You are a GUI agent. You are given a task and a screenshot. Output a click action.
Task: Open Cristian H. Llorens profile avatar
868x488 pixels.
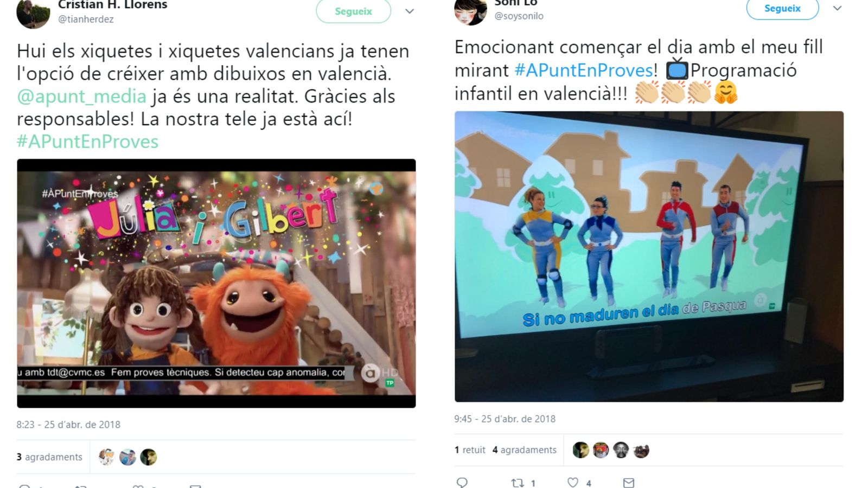(x=33, y=12)
